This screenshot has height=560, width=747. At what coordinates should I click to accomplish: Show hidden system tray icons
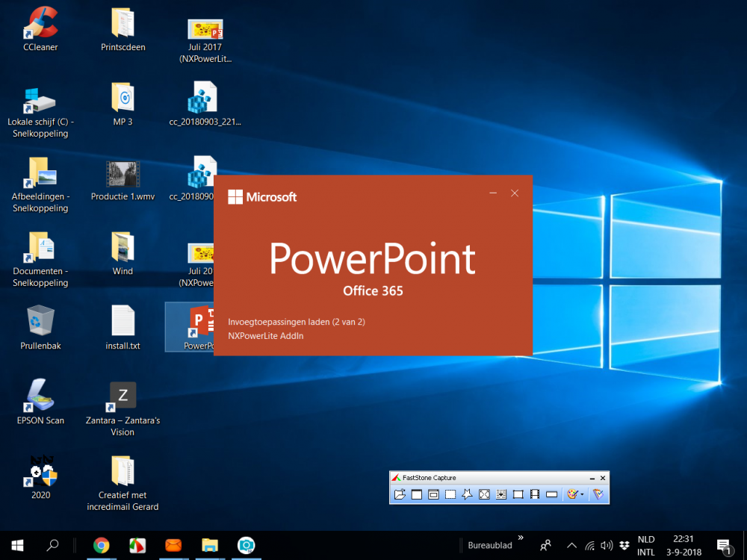pyautogui.click(x=571, y=545)
